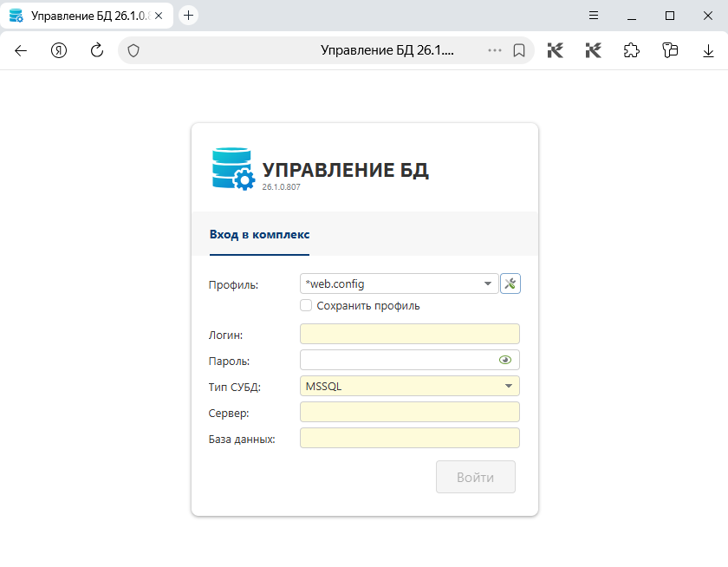Open the site protection shield icon

click(x=133, y=50)
